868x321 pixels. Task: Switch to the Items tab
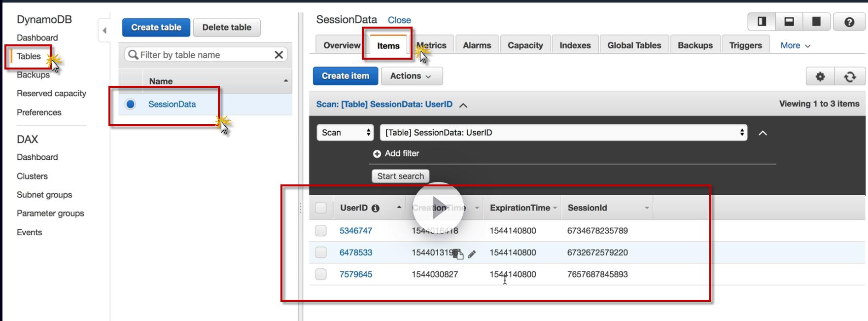pos(388,45)
